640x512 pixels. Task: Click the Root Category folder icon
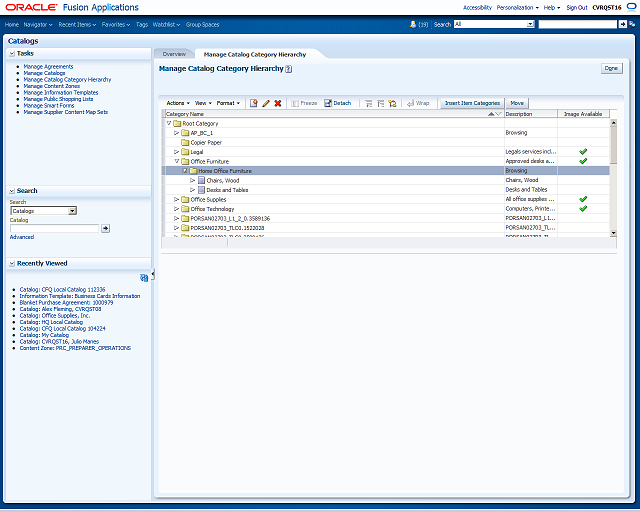[x=177, y=123]
